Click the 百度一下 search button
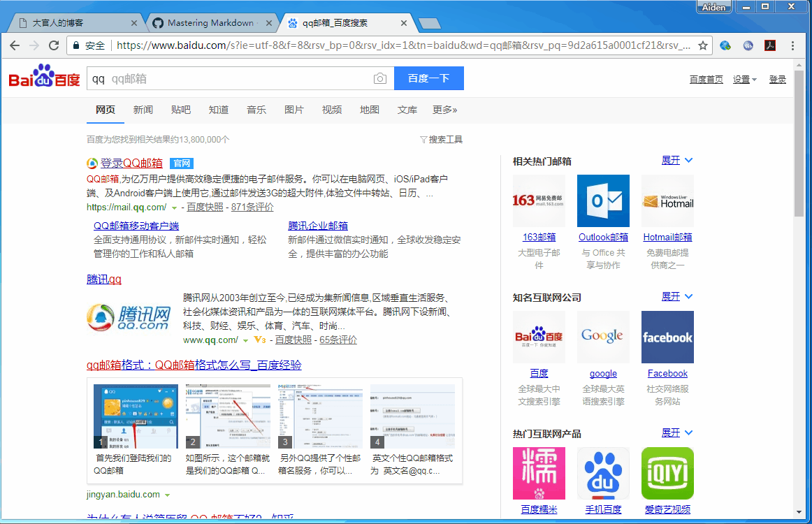Image resolution: width=812 pixels, height=524 pixels. pos(428,78)
